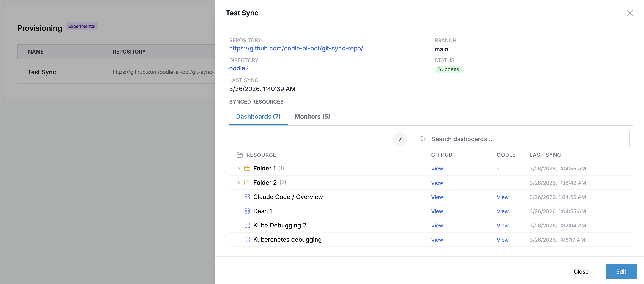This screenshot has width=644, height=284.
Task: Close the Test Sync details panel
Action: 630,13
